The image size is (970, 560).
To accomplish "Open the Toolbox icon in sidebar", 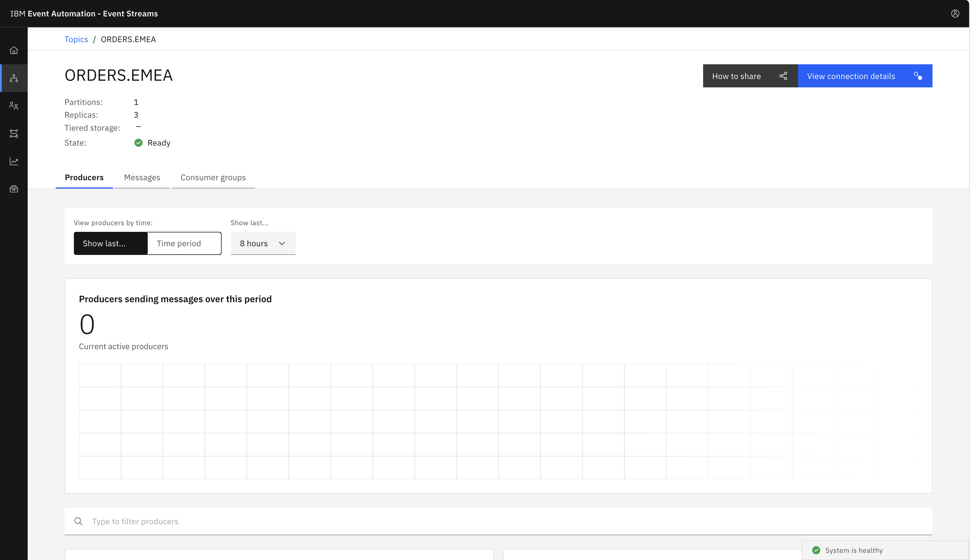I will 14,189.
